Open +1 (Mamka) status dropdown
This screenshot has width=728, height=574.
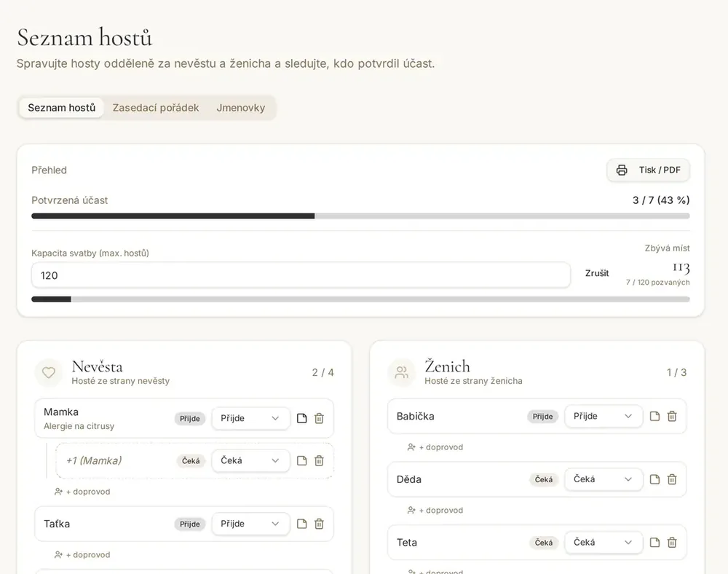click(x=250, y=460)
